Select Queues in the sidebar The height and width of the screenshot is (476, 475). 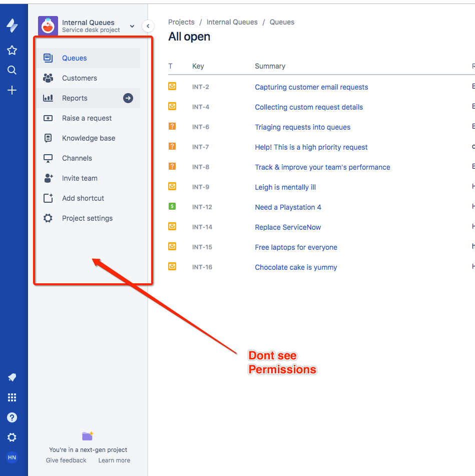pyautogui.click(x=88, y=58)
